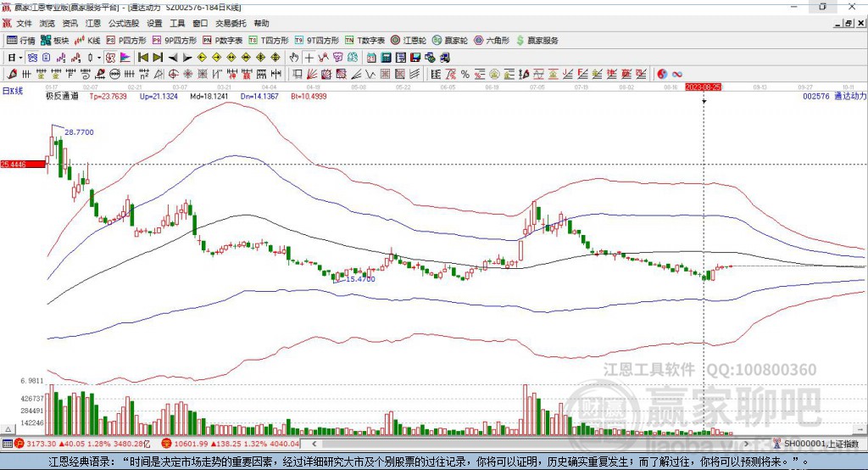868x470 pixels.
Task: Toggle the crosshair cursor tool
Action: [309, 58]
